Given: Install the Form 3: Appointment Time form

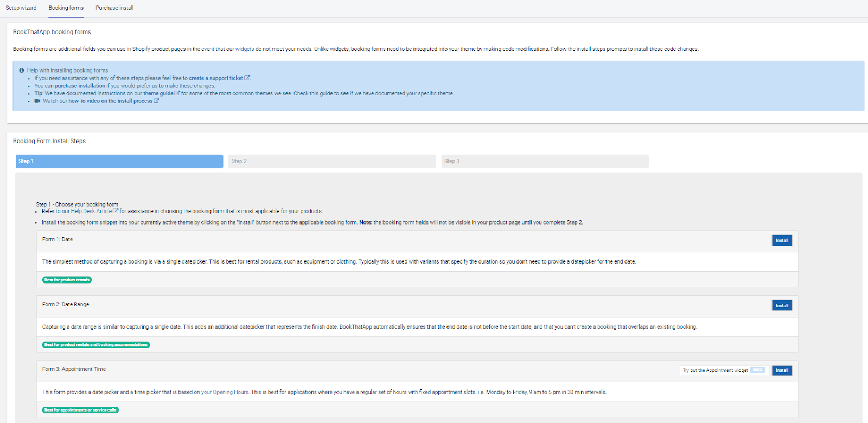Looking at the screenshot, I should [x=782, y=370].
